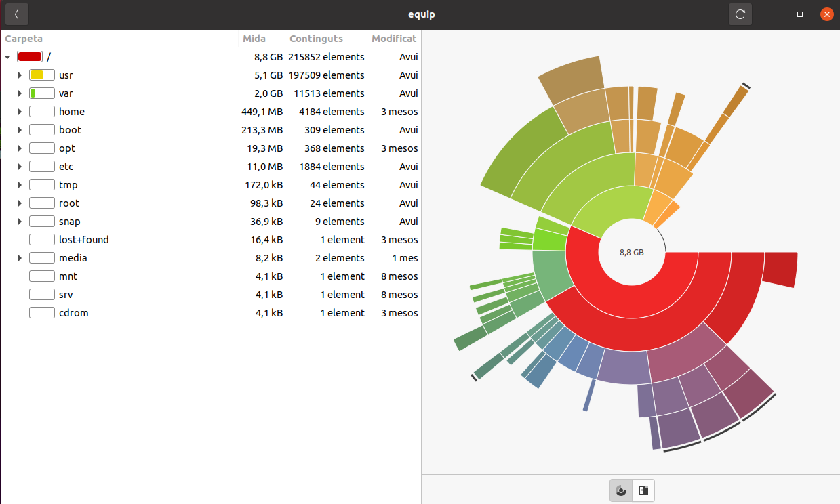Sort by the Modificat column header

pyautogui.click(x=394, y=39)
